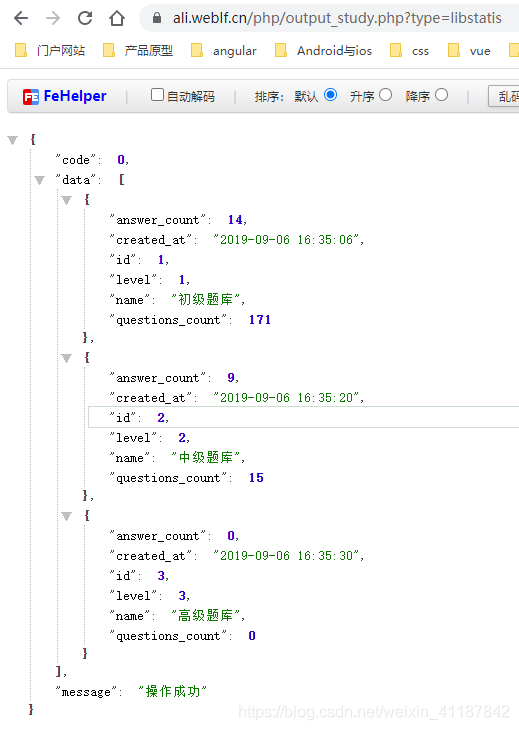
Task: Open the vue bookmark folder
Action: [x=469, y=50]
